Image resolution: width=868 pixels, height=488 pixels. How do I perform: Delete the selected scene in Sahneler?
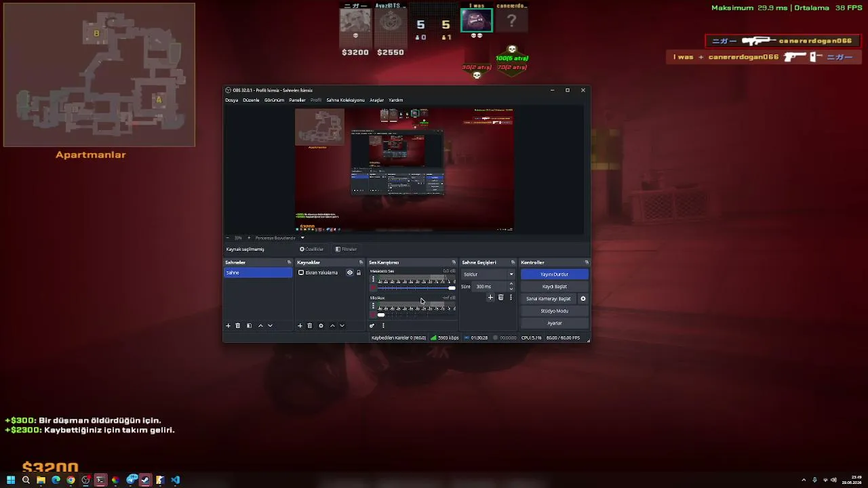[238, 326]
